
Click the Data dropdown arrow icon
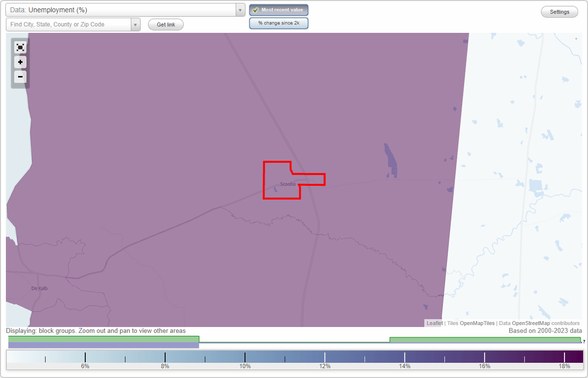pyautogui.click(x=240, y=10)
